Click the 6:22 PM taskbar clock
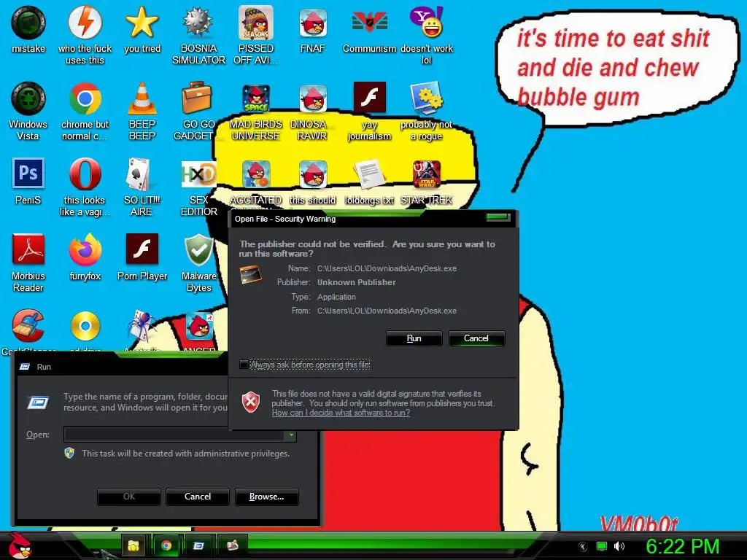 pos(682,546)
